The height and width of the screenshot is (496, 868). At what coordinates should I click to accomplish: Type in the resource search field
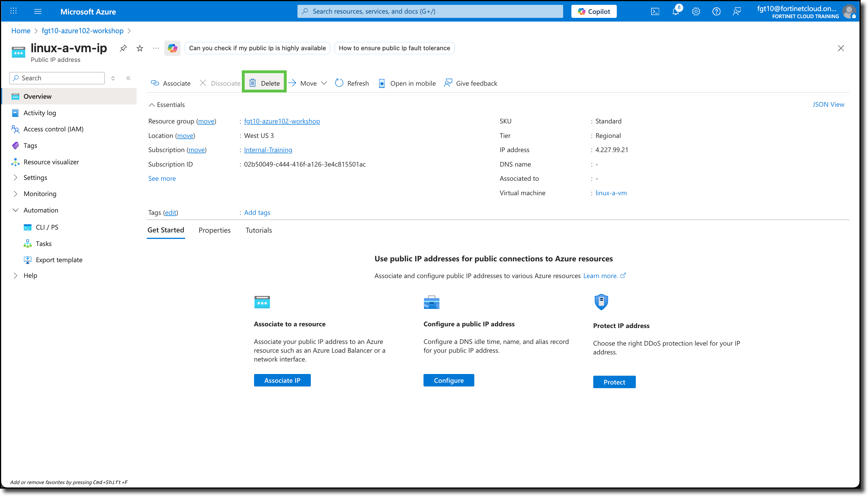click(429, 11)
